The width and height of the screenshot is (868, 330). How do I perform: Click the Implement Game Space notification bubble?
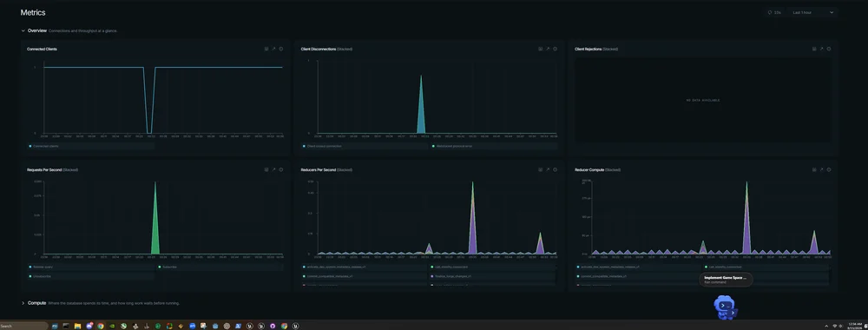[726, 280]
